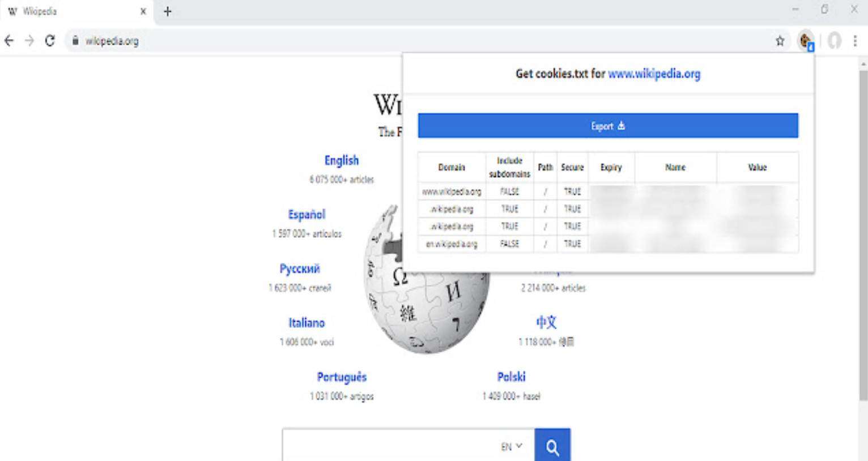Click the Wikipedia search magnifier button
The height and width of the screenshot is (461, 868).
coord(552,446)
